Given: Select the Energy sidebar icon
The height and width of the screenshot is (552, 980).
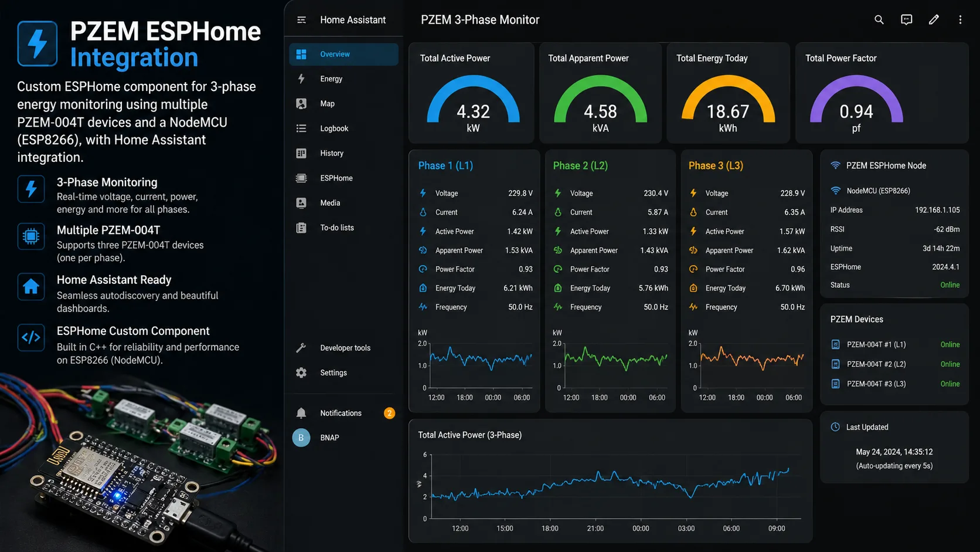Looking at the screenshot, I should pos(301,79).
